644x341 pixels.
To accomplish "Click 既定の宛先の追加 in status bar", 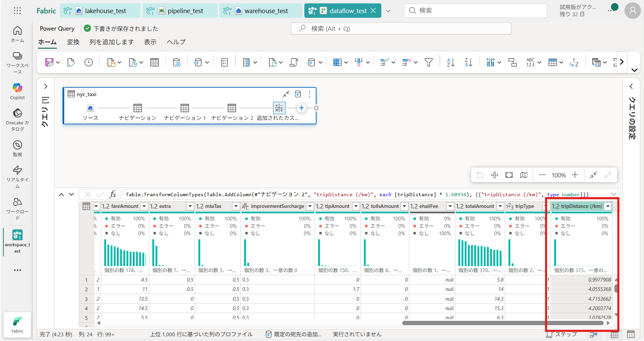I will coord(293,334).
